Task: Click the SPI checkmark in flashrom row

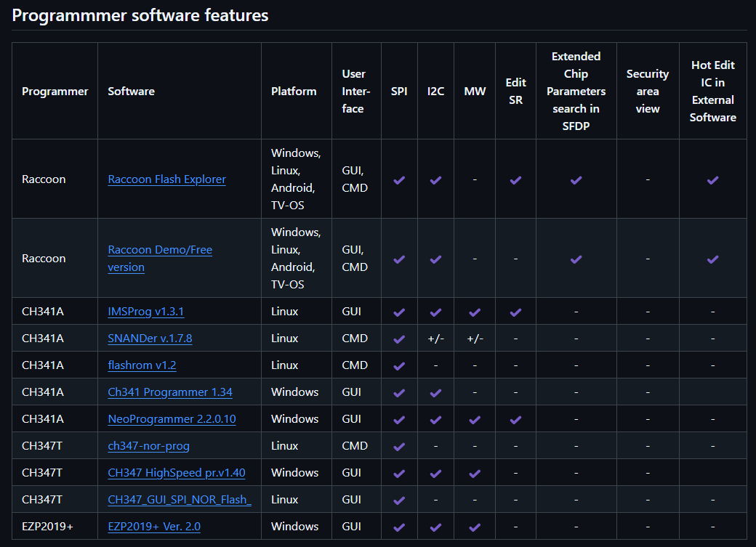Action: pyautogui.click(x=399, y=366)
